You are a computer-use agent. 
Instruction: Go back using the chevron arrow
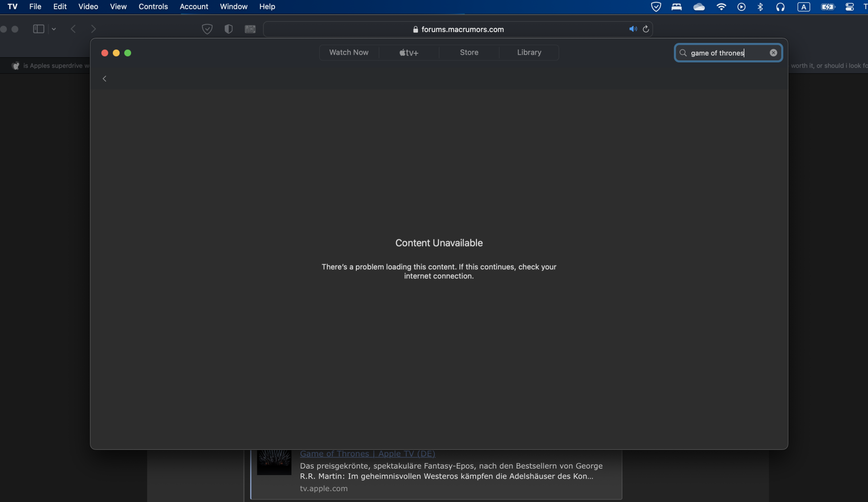[x=105, y=79]
